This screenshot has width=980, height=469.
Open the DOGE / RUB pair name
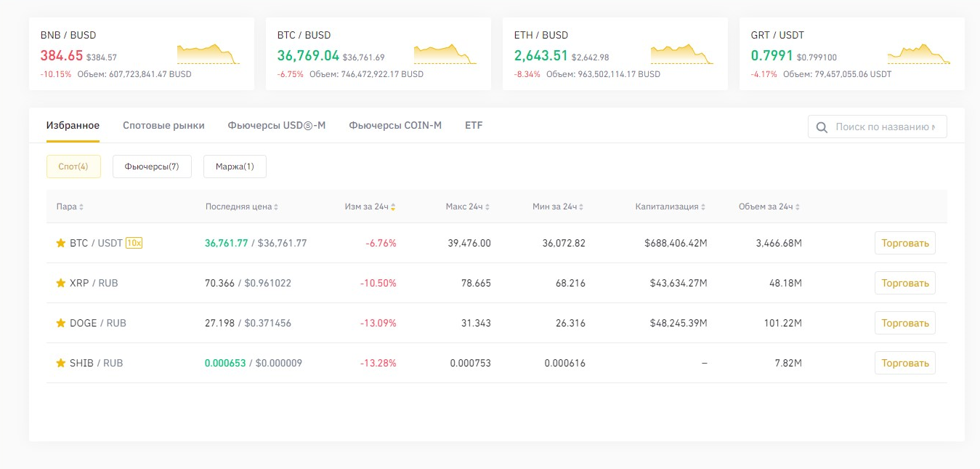tap(98, 323)
